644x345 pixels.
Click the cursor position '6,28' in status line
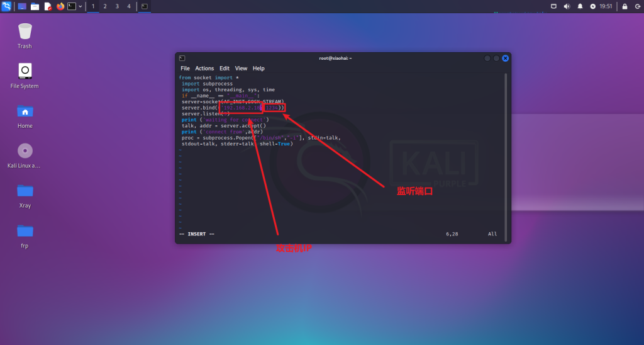[452, 234]
